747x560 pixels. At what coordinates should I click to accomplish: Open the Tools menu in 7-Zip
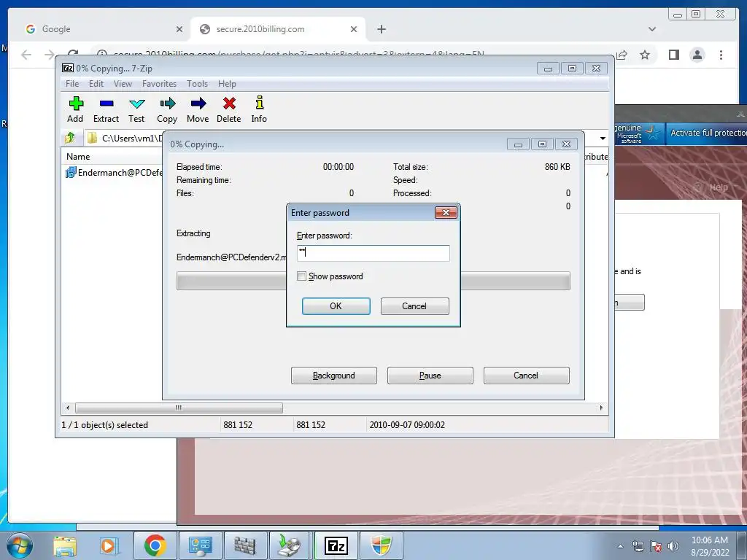(197, 84)
